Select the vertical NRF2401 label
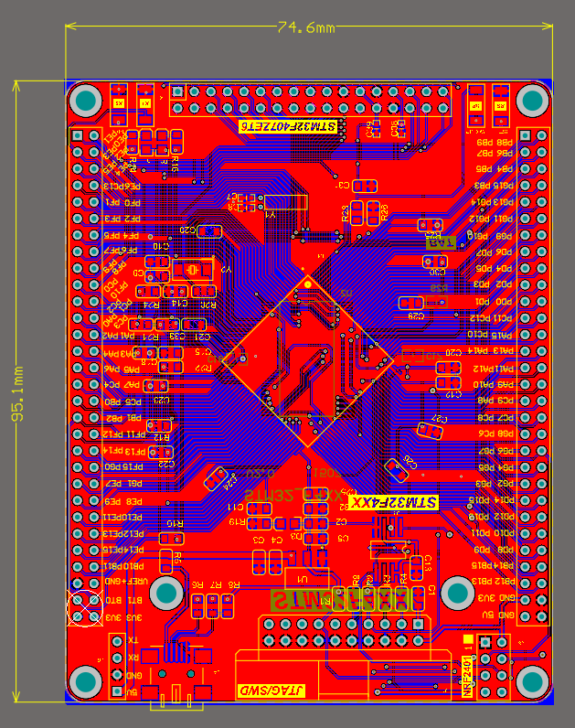The height and width of the screenshot is (728, 575). point(467,676)
